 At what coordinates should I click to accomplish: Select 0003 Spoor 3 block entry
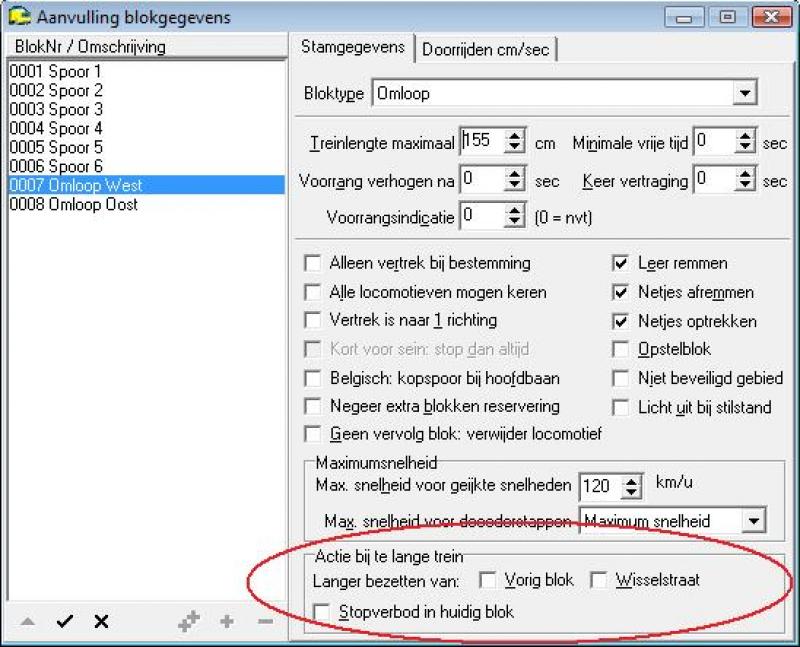pos(56,109)
